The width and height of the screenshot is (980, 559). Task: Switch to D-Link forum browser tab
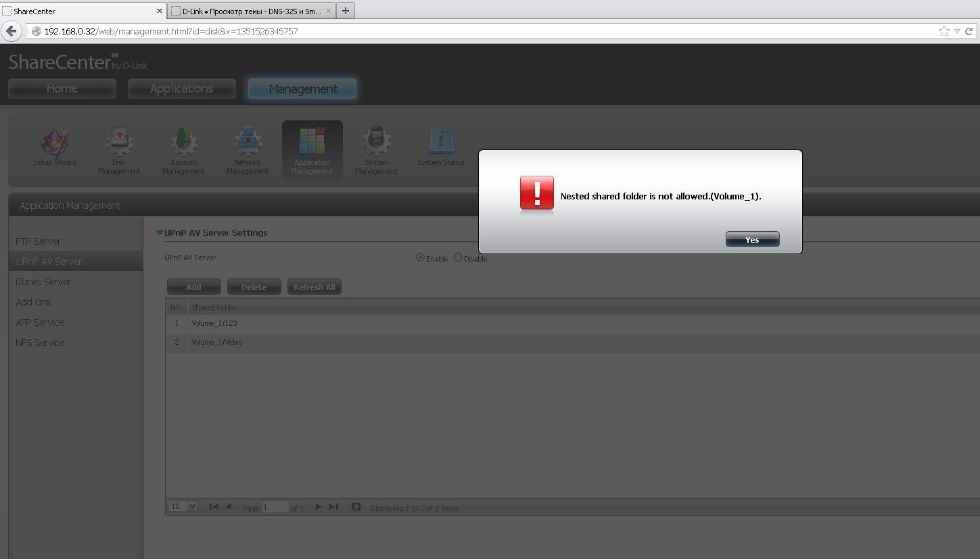tap(251, 11)
